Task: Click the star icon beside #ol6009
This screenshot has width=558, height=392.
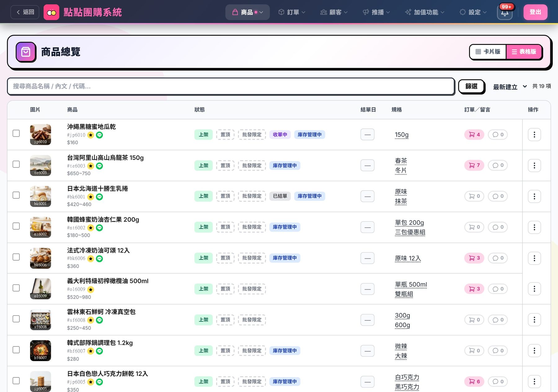Action: (91, 289)
